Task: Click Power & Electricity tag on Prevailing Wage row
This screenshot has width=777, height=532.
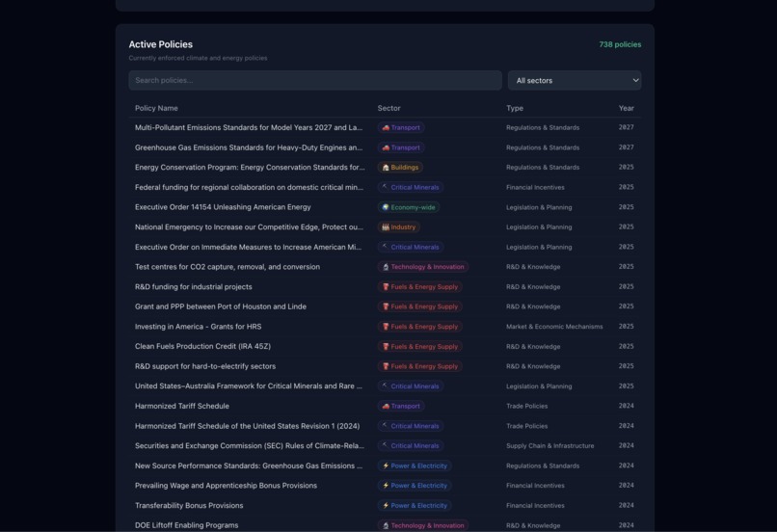Action: [x=415, y=486]
